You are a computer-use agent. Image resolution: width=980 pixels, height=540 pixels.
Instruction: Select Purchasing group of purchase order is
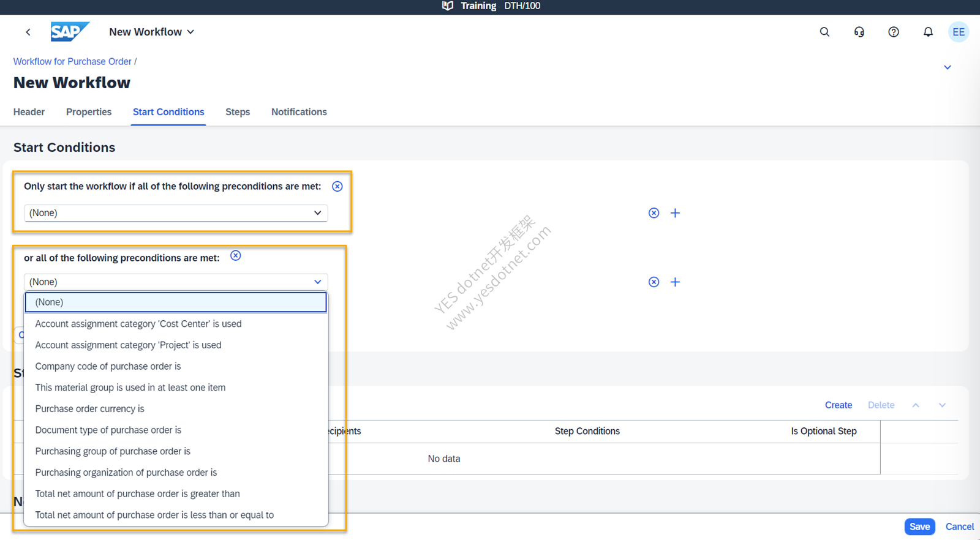click(x=176, y=451)
